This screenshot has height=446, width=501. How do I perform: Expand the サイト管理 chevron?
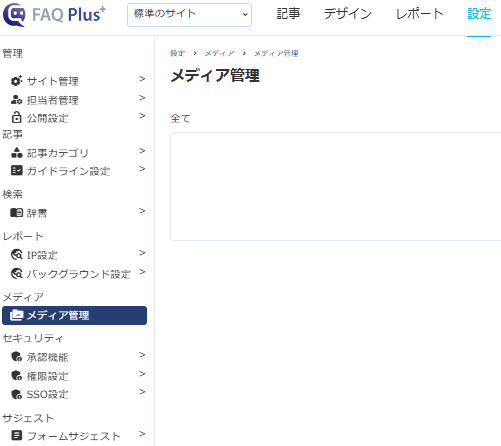tap(142, 79)
